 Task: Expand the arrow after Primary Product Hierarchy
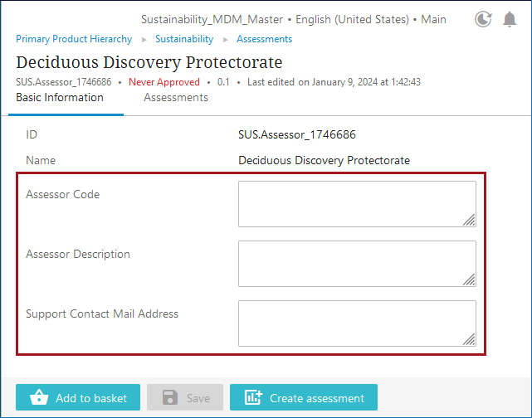pos(144,39)
